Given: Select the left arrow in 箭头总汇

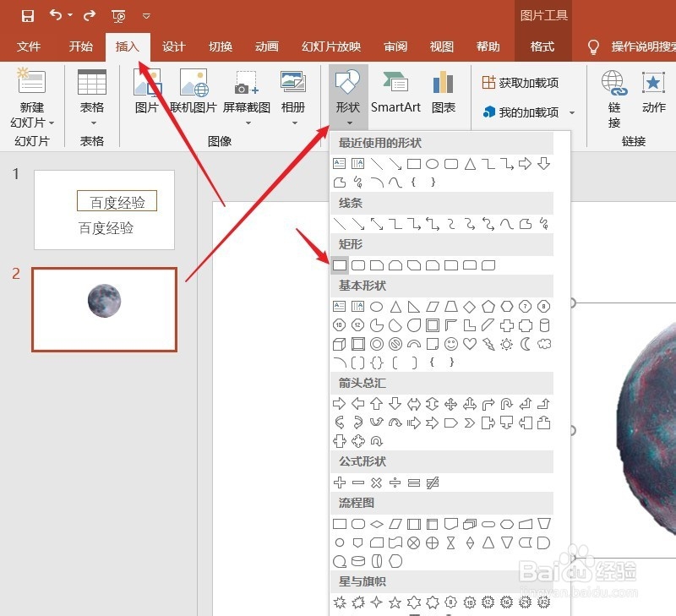Looking at the screenshot, I should (x=358, y=404).
